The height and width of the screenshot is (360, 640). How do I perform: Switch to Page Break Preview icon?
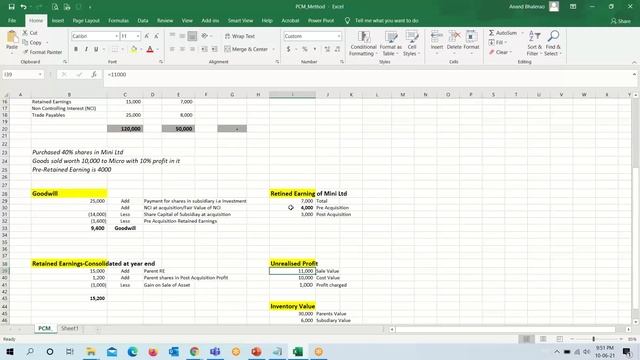pyautogui.click(x=560, y=339)
